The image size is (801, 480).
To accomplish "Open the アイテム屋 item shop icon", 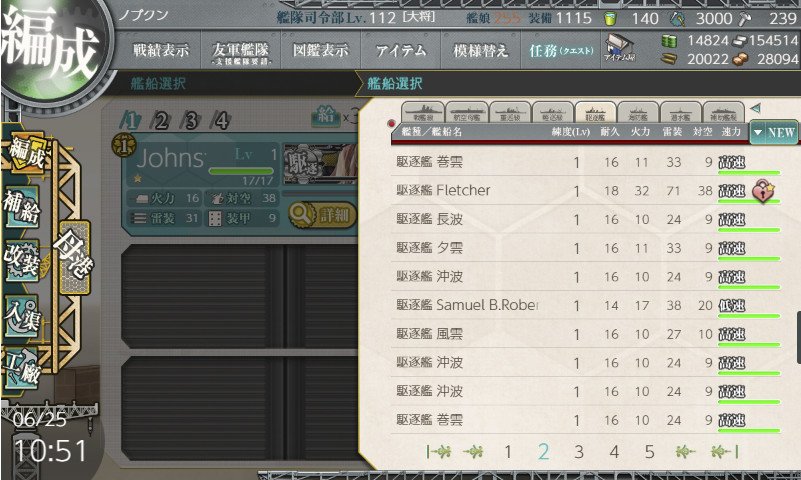I will pyautogui.click(x=619, y=48).
